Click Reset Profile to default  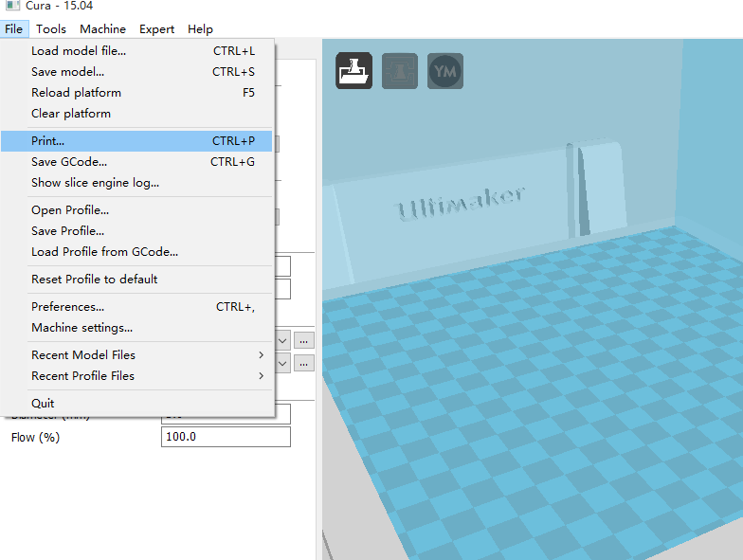click(136, 279)
